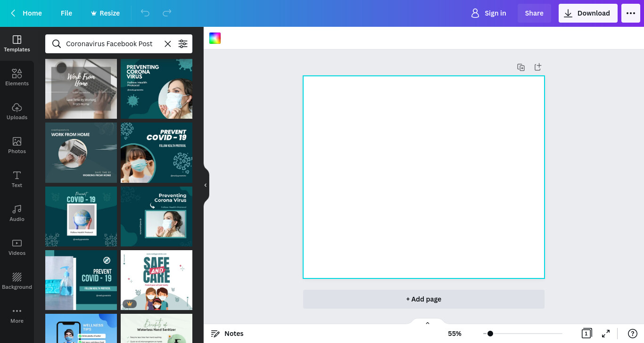Go back using the Home arrow
Image resolution: width=644 pixels, height=343 pixels.
[26, 13]
